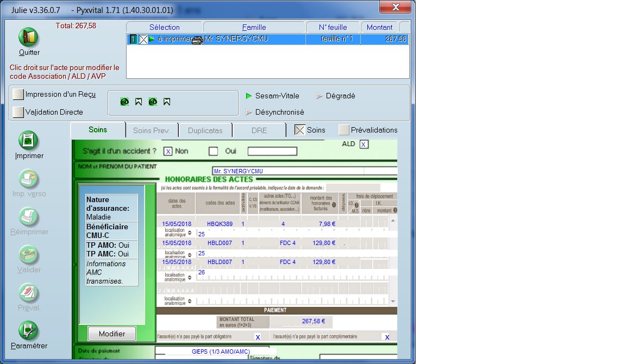Image resolution: width=626 pixels, height=364 pixels.
Task: Open settings with the Paramétrer icon
Action: pos(29,331)
